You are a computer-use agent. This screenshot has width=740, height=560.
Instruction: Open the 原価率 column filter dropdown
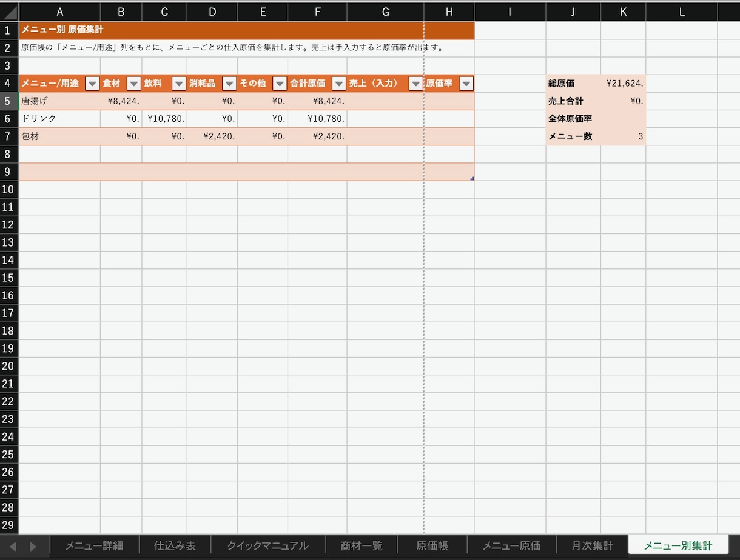466,84
